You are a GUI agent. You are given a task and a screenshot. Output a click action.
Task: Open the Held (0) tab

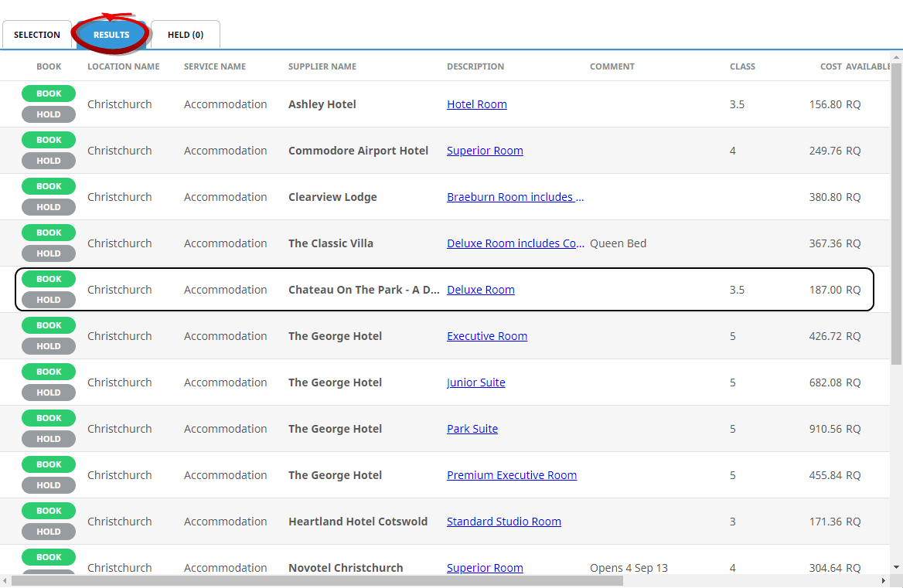(186, 35)
